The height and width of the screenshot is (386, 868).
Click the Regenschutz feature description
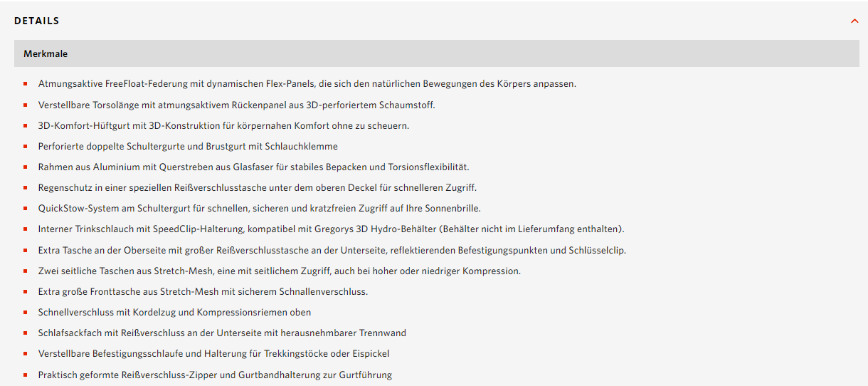tap(257, 188)
